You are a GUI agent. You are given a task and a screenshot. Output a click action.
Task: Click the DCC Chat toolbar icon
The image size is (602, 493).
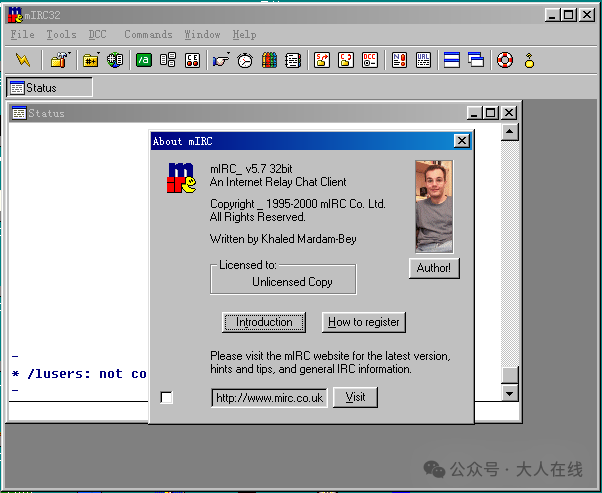pyautogui.click(x=346, y=60)
